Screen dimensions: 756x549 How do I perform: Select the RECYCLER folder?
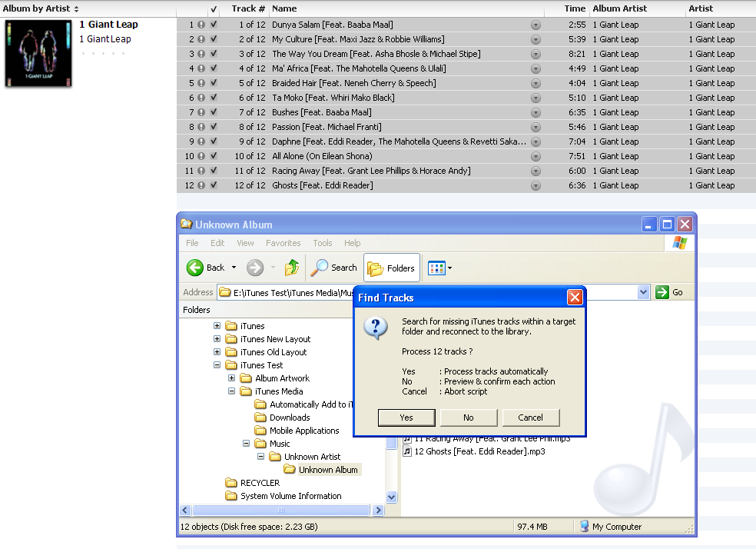[253, 483]
